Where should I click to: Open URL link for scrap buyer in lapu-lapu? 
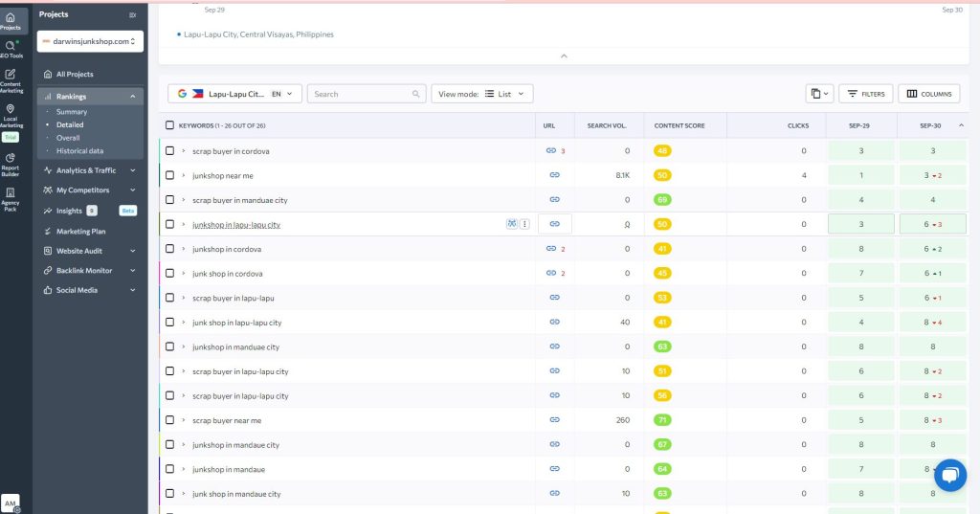point(554,298)
